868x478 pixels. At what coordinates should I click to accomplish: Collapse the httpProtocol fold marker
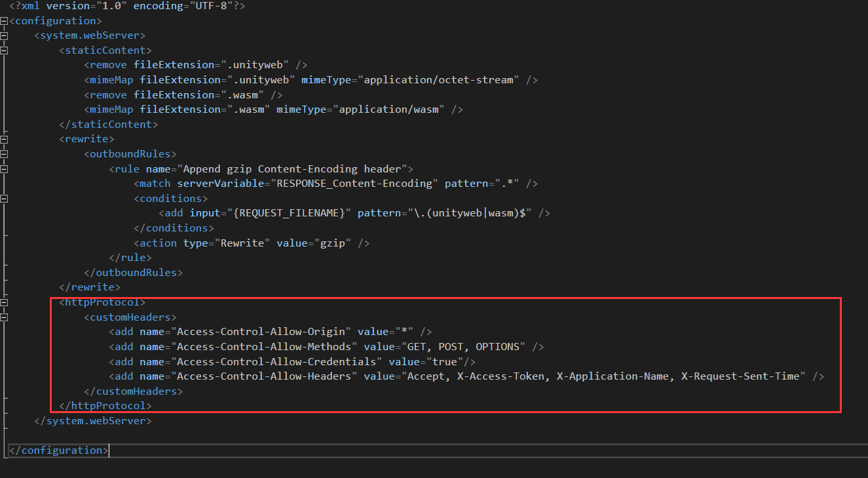coord(4,302)
